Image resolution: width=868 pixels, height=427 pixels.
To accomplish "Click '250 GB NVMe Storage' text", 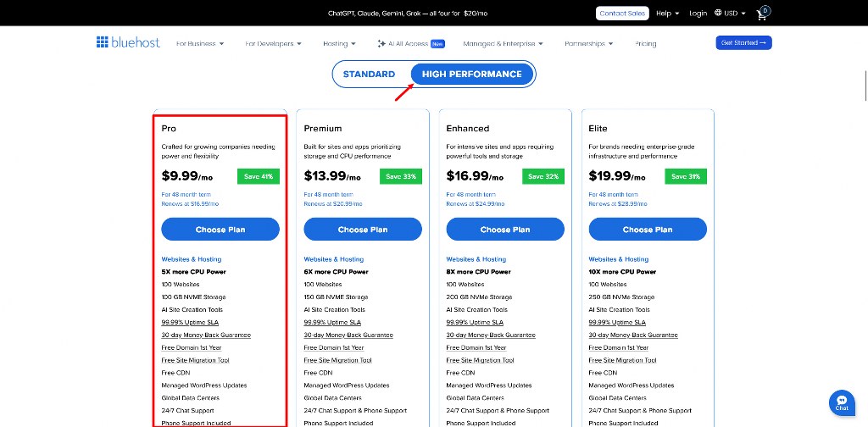I will coord(621,297).
